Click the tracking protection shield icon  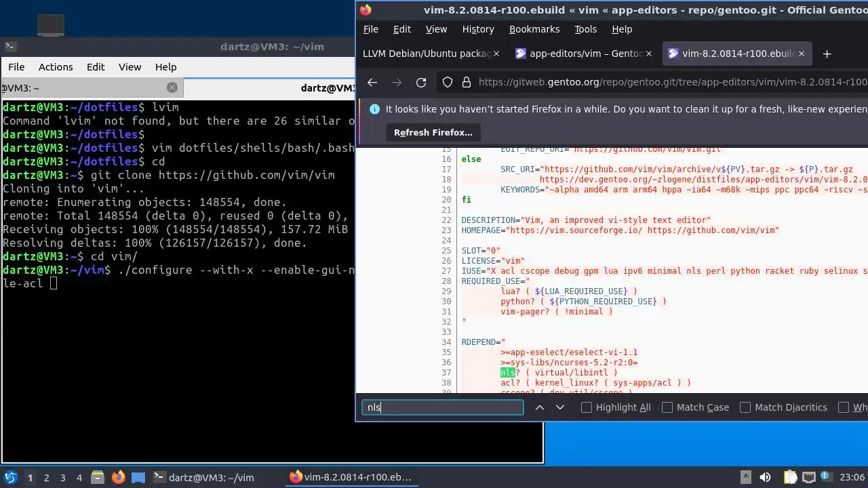(x=448, y=82)
